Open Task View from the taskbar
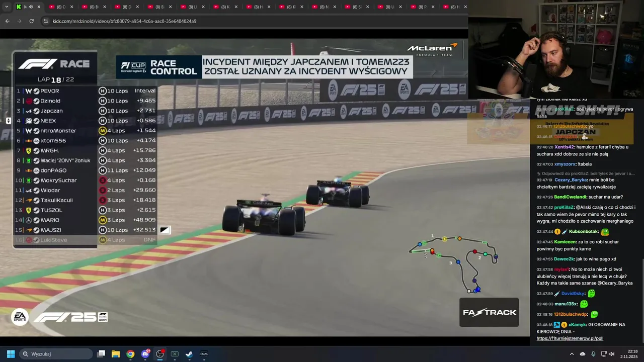The image size is (644, 362). [101, 354]
